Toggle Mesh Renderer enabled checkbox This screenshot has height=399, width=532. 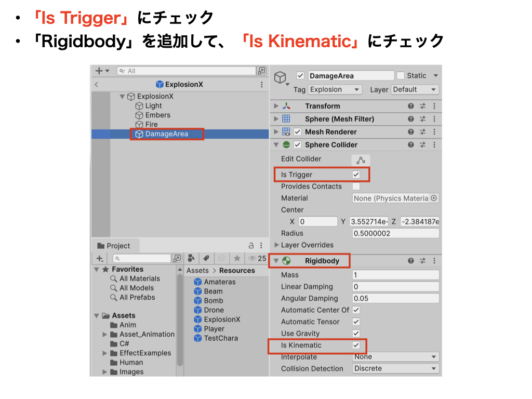298,132
